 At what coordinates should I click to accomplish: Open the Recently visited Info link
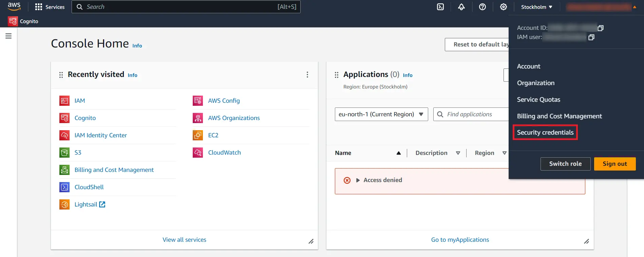click(x=132, y=75)
